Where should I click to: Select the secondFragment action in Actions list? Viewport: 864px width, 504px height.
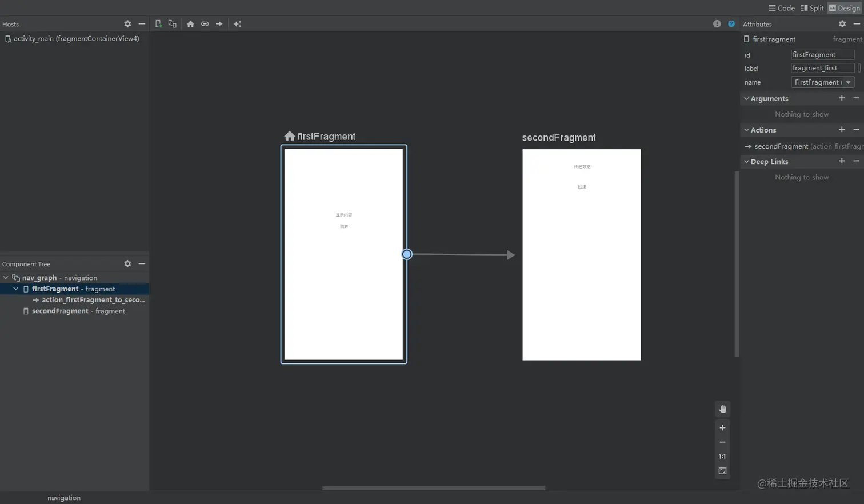point(803,146)
